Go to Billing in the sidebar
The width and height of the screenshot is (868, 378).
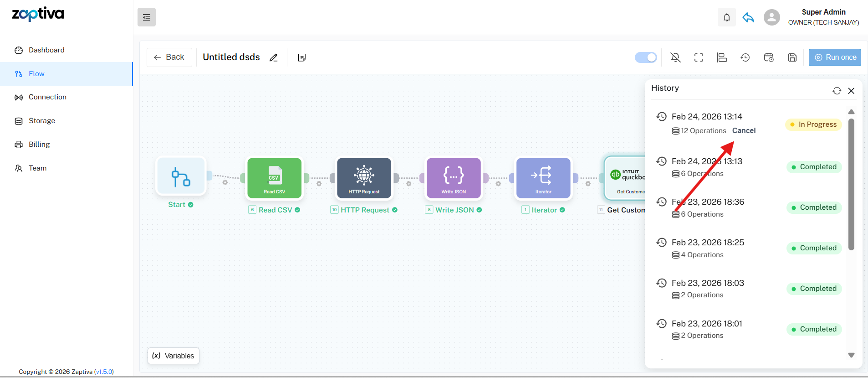click(39, 145)
